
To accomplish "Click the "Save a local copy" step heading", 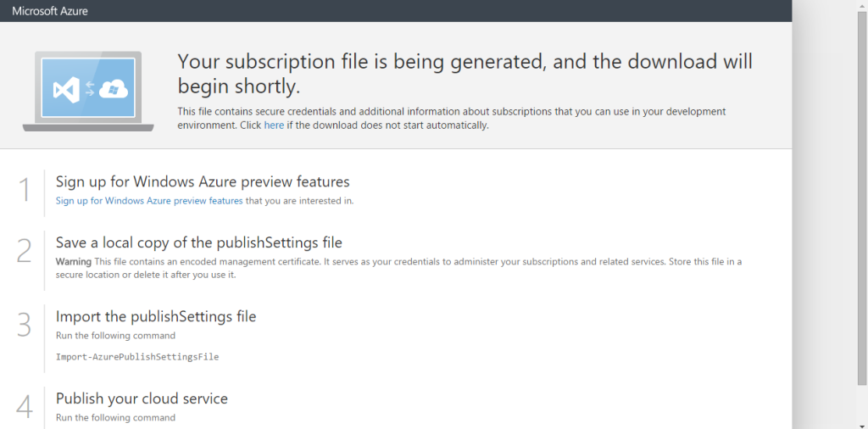I will pos(199,242).
